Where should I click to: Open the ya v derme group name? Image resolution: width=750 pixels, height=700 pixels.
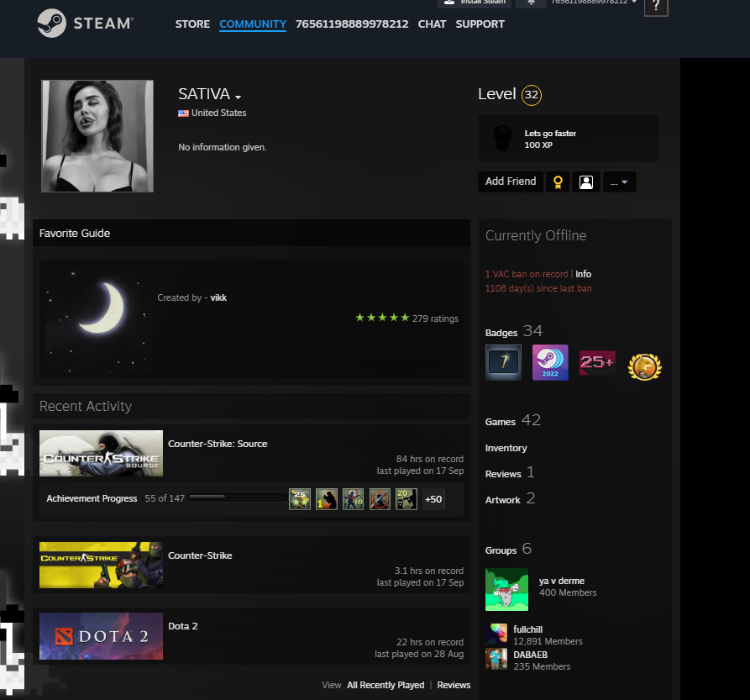[562, 581]
